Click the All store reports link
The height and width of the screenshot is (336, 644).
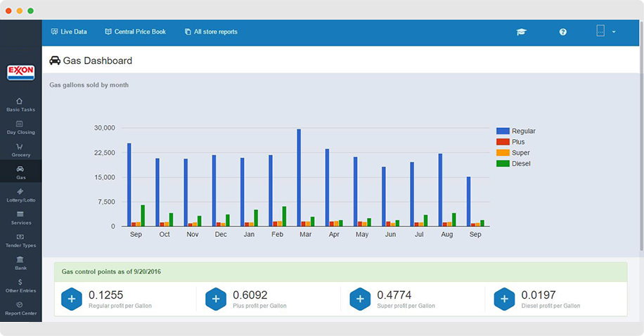(x=211, y=32)
